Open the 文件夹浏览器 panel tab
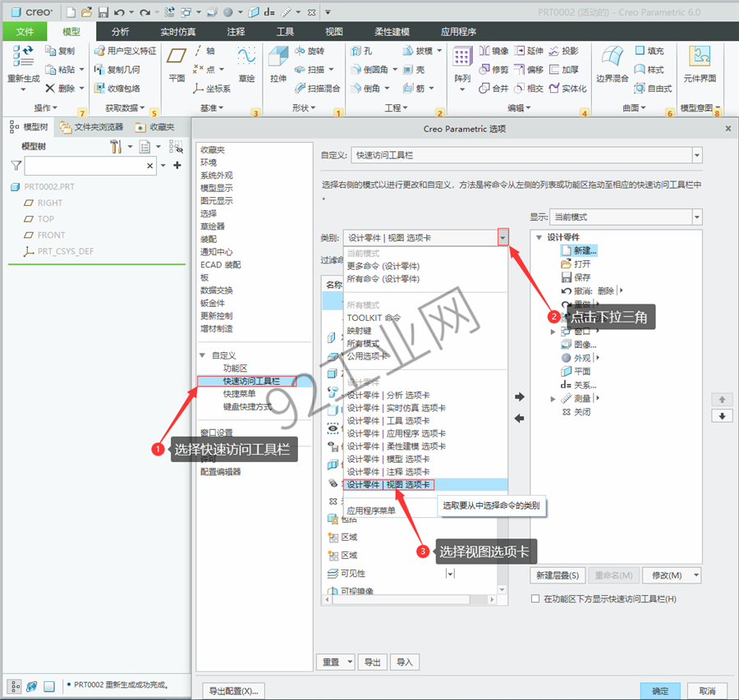Screen dimensions: 739x700 (91, 126)
